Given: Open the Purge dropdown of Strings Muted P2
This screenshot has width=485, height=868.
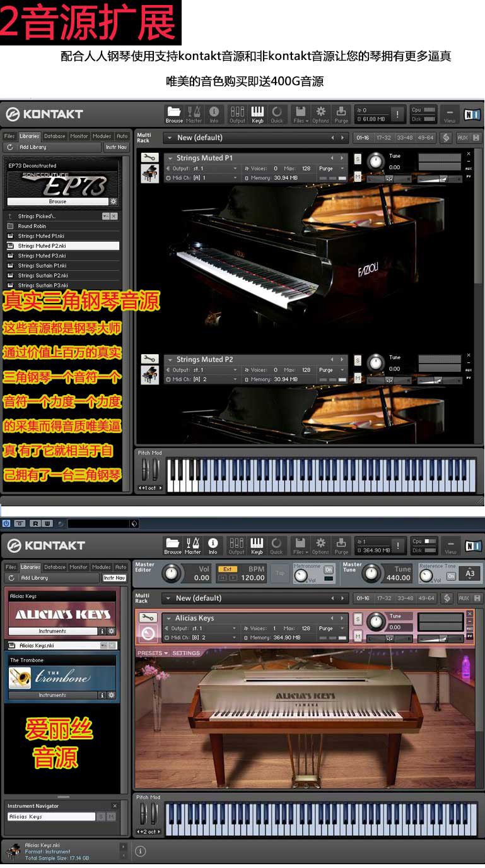Looking at the screenshot, I should tap(332, 370).
